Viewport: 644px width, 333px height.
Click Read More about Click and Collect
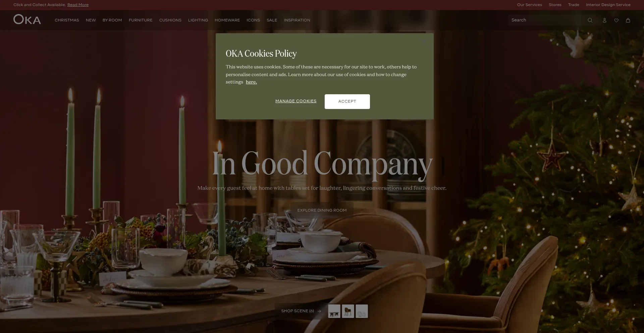78,5
